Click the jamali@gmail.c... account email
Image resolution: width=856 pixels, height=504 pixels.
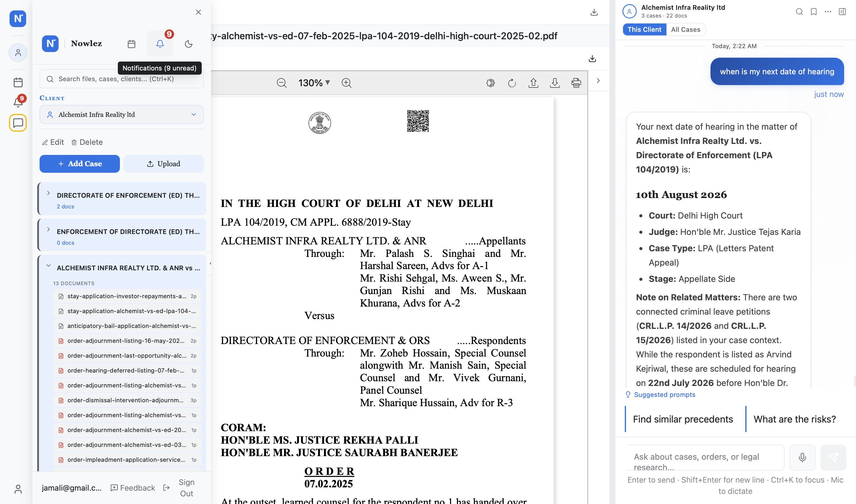pos(72,488)
